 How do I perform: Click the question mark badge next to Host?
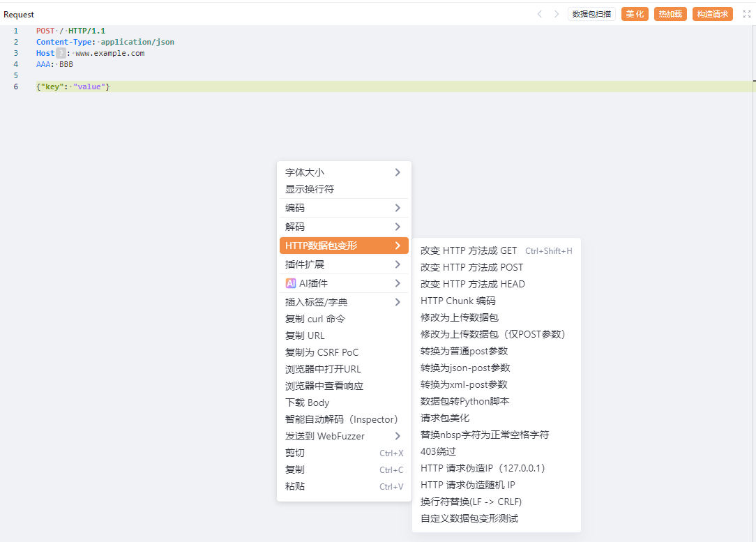coord(61,53)
